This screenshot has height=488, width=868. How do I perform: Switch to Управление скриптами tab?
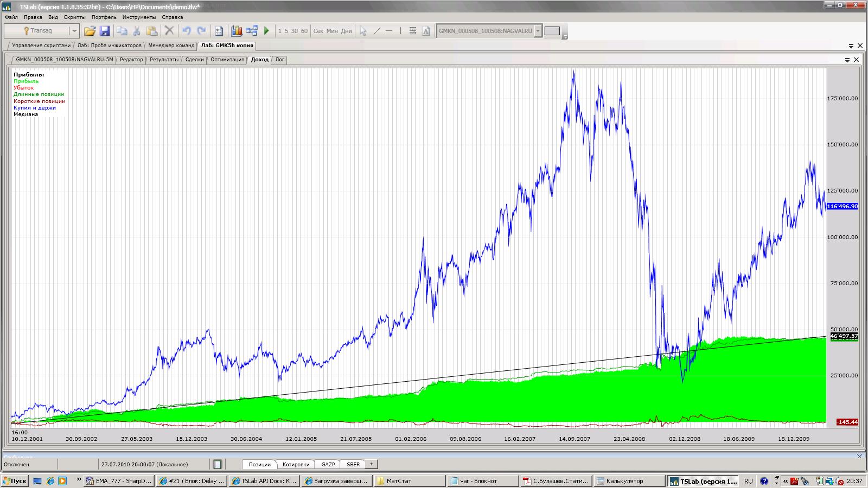pyautogui.click(x=41, y=46)
